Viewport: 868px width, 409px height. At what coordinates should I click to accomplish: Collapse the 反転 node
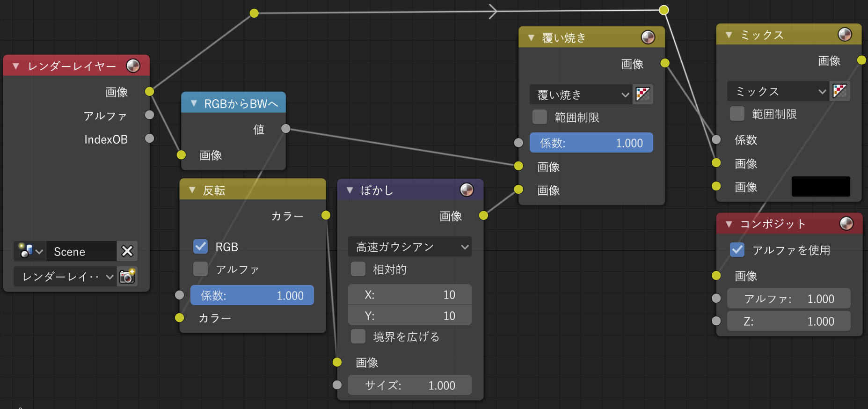[x=192, y=190]
